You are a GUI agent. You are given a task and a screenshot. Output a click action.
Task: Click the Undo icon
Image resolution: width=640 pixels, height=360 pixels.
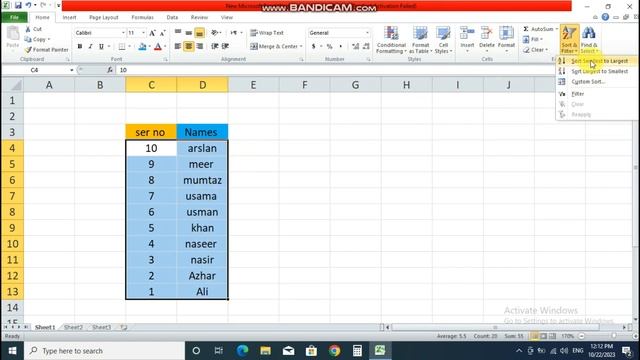click(28, 5)
